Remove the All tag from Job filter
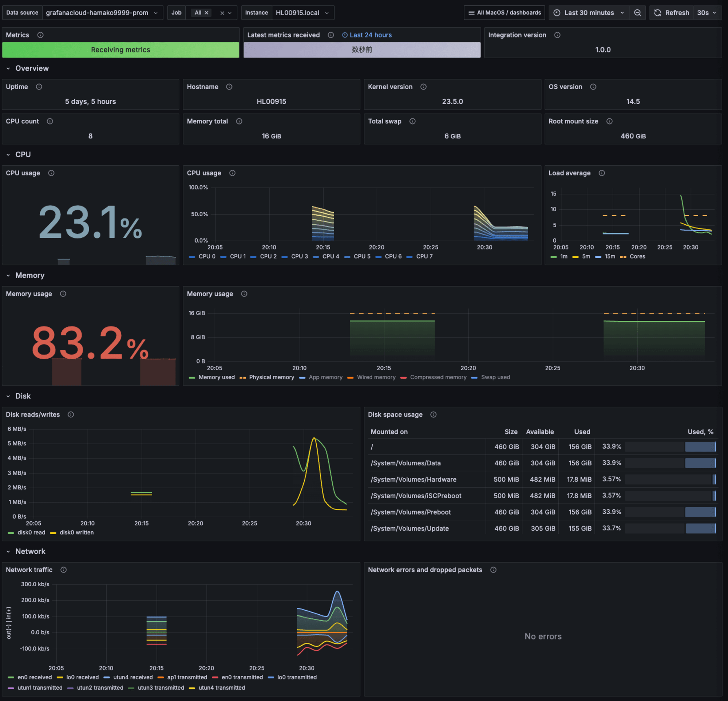Image resolution: width=728 pixels, height=701 pixels. 206,13
